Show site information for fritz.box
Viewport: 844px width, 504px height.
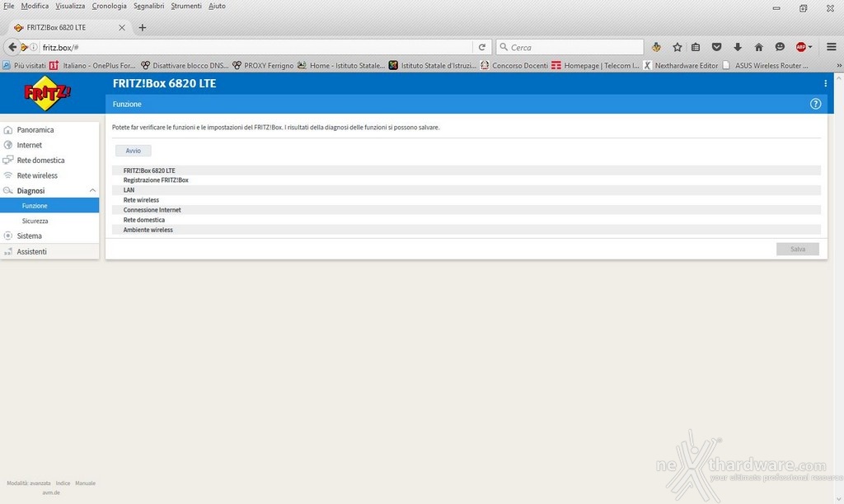click(33, 47)
